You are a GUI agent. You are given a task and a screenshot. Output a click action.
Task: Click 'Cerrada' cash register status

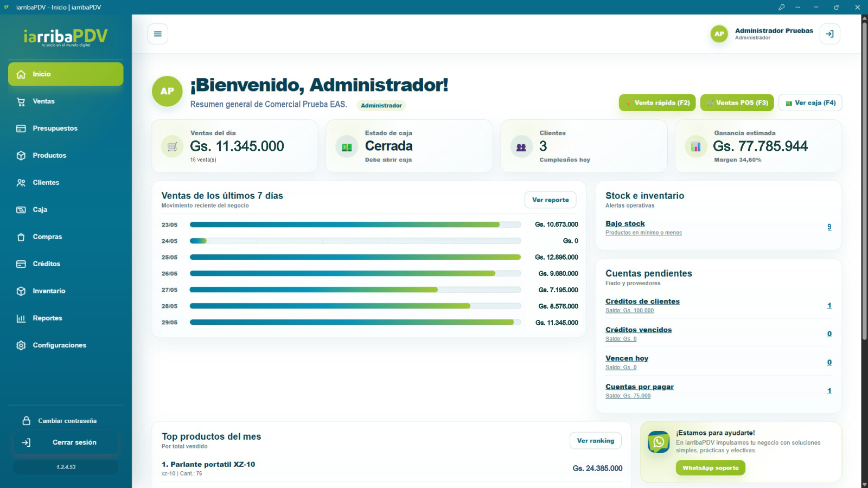(x=388, y=146)
